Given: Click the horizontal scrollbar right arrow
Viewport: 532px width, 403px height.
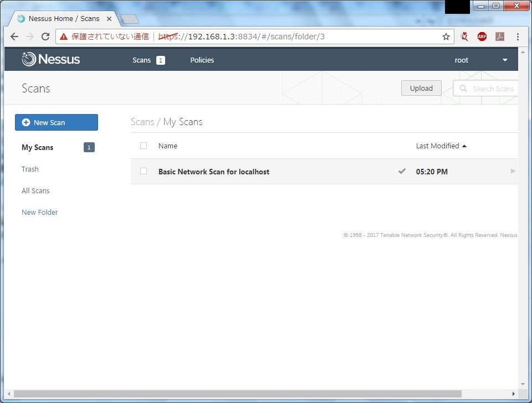Looking at the screenshot, I should coord(514,394).
